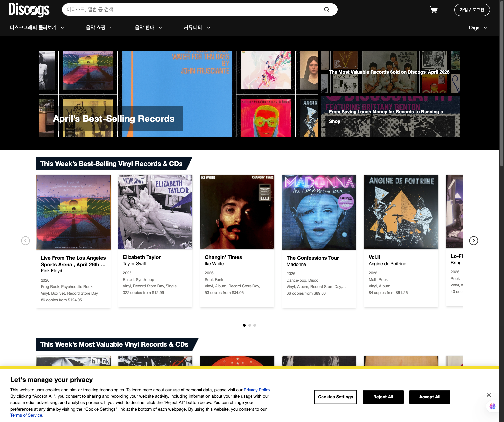Image resolution: width=504 pixels, height=422 pixels.
Task: Open the Privacy Policy link
Action: pos(257,390)
